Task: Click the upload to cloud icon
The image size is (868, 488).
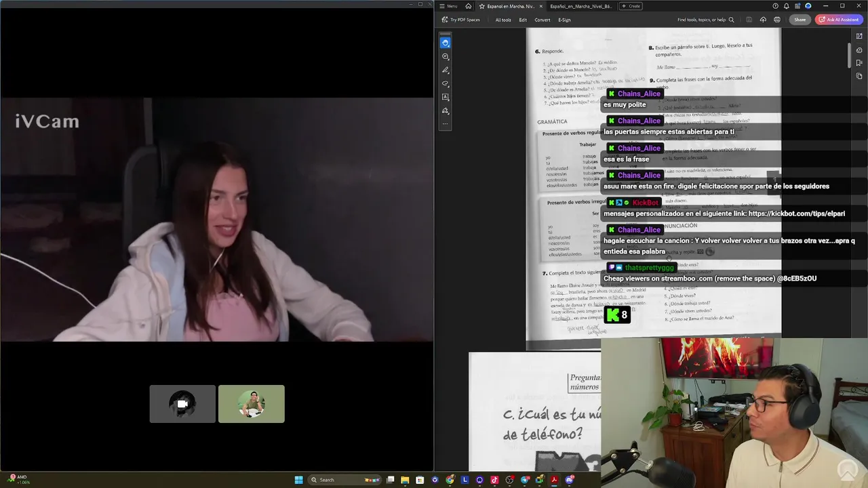Action: 763,20
